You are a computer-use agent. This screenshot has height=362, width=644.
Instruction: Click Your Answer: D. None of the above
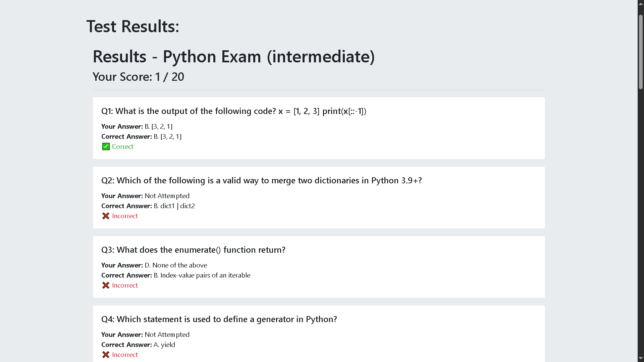point(154,265)
